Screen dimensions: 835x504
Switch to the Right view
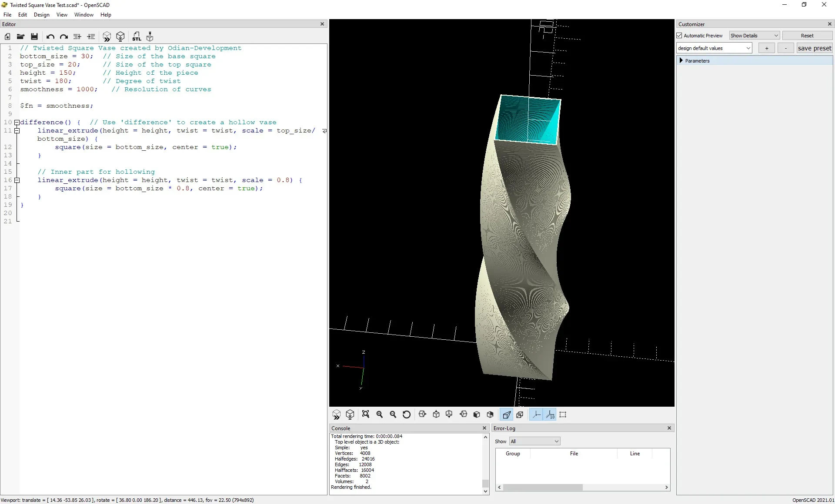point(422,414)
